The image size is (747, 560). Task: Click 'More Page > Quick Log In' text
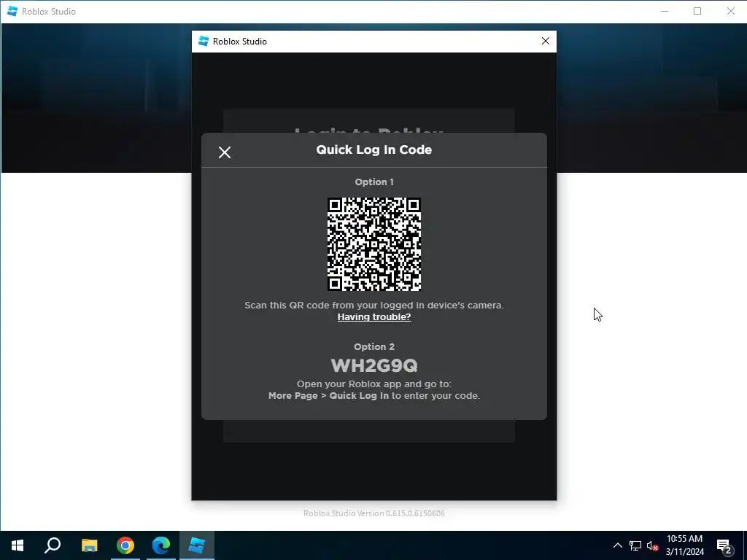point(328,396)
